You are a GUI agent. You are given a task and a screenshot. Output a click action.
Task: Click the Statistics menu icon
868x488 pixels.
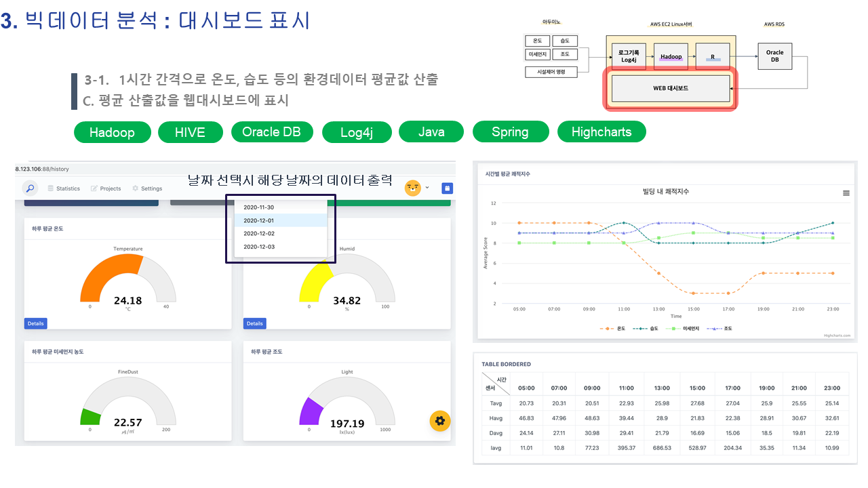coord(51,188)
